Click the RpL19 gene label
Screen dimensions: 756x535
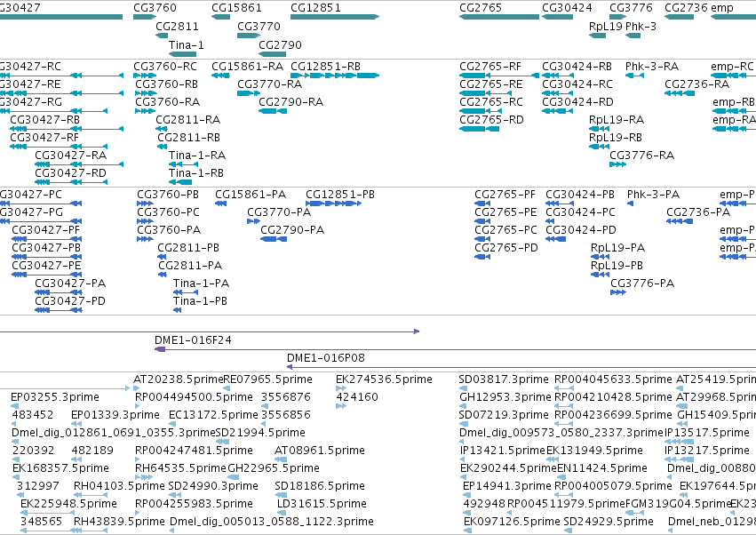click(606, 27)
